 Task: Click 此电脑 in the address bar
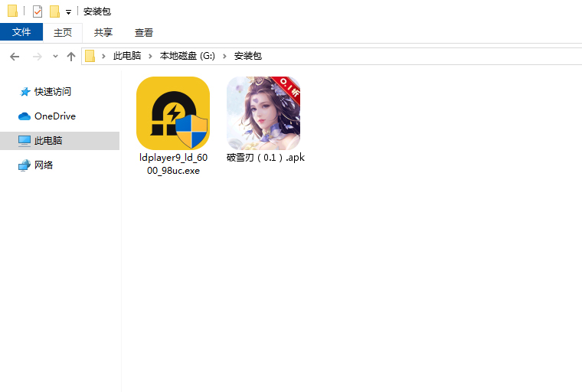click(x=127, y=56)
